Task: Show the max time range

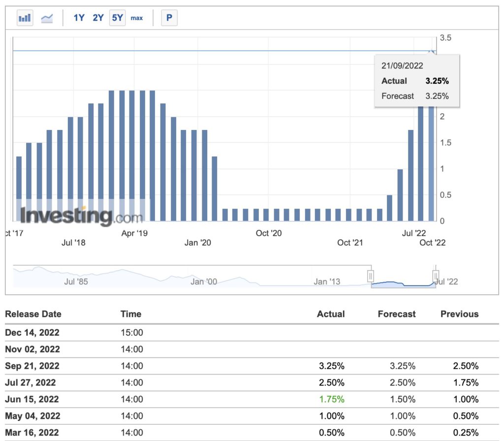Action: point(137,18)
